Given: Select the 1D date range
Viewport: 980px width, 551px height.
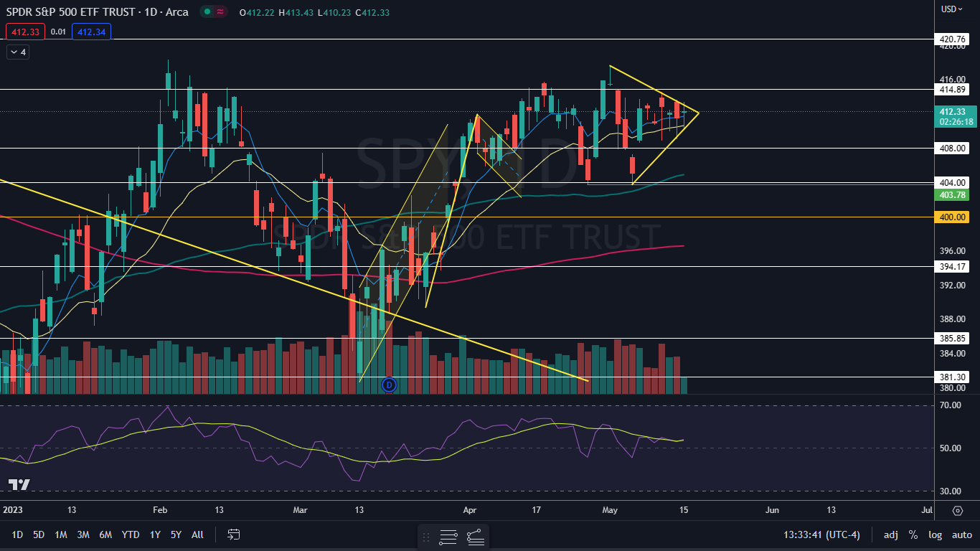Looking at the screenshot, I should pos(17,534).
